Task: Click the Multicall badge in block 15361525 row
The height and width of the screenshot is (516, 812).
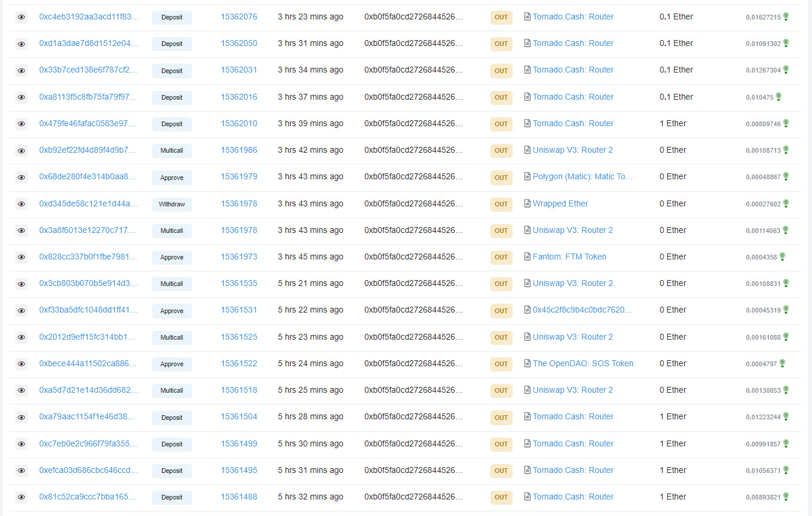Action: tap(172, 337)
